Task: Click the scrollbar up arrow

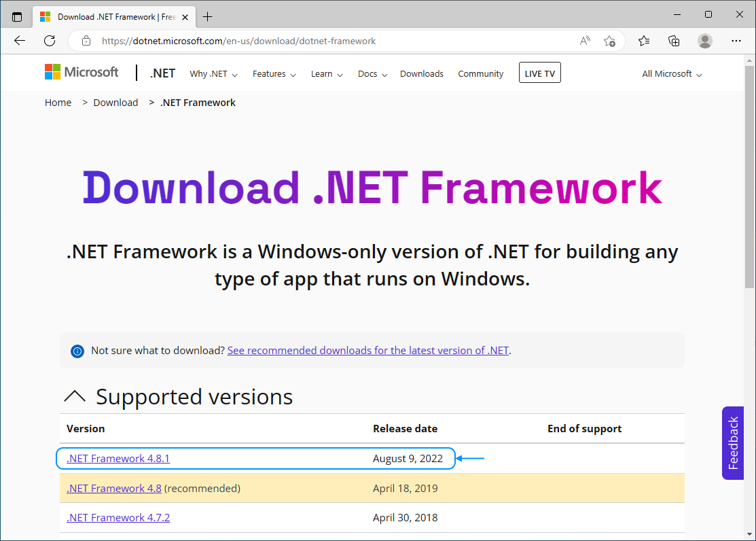Action: 749,60
